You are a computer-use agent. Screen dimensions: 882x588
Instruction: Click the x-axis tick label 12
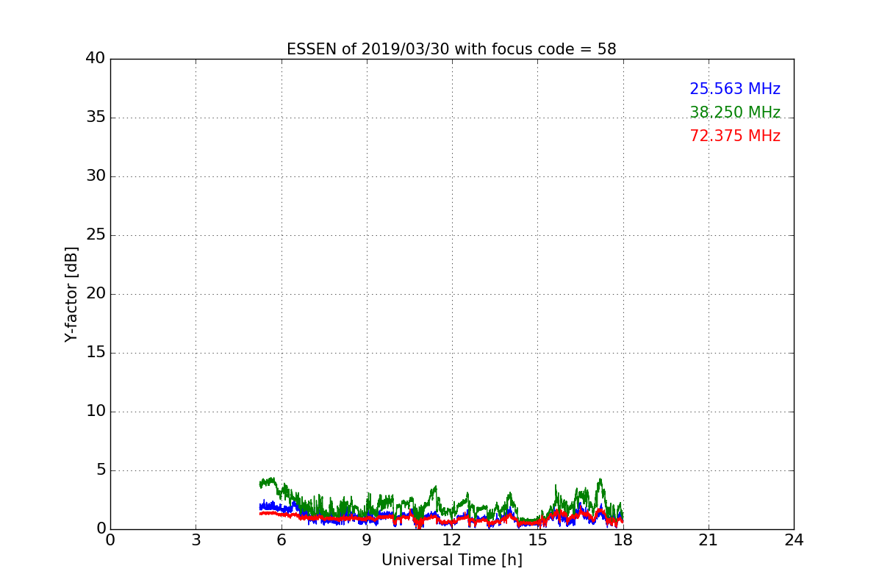coord(452,539)
